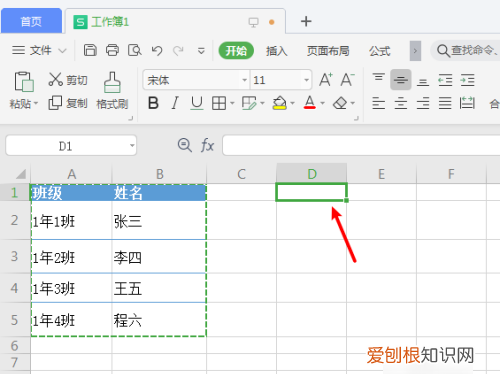Screen dimensions: 500x374
Task: Go to the 首页 tab
Action: [x=31, y=21]
